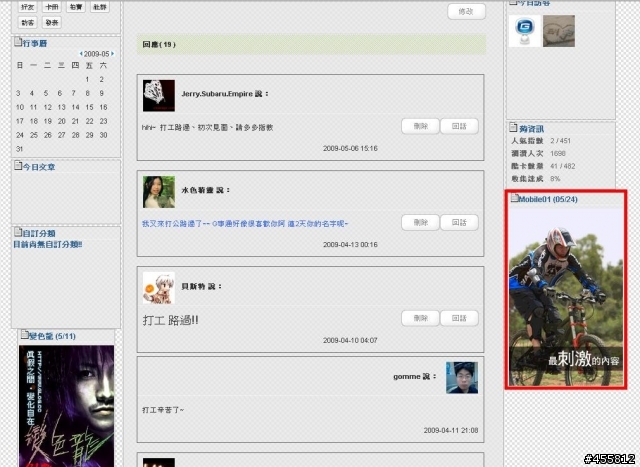Image resolution: width=640 pixels, height=467 pixels.
Task: Open the Mobile01 (05/24) link
Action: (548, 200)
